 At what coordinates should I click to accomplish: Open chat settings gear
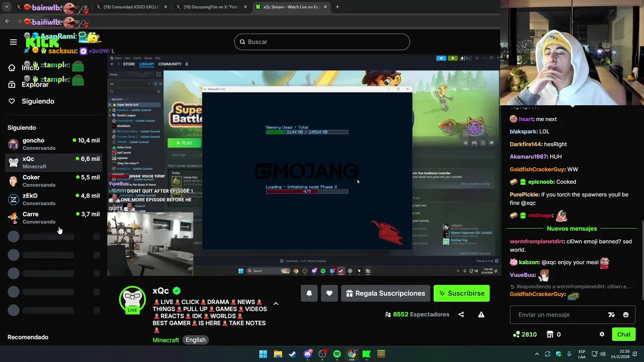(602, 334)
